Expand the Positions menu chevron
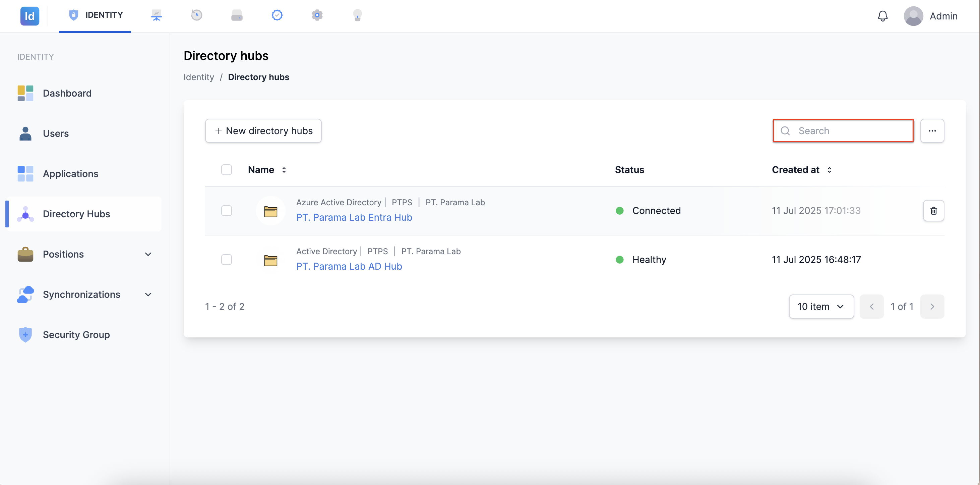980x485 pixels. click(x=148, y=254)
